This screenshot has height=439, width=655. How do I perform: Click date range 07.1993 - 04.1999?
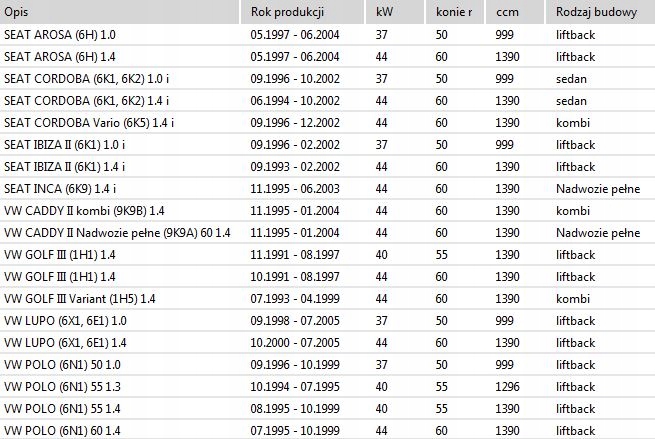(x=295, y=299)
